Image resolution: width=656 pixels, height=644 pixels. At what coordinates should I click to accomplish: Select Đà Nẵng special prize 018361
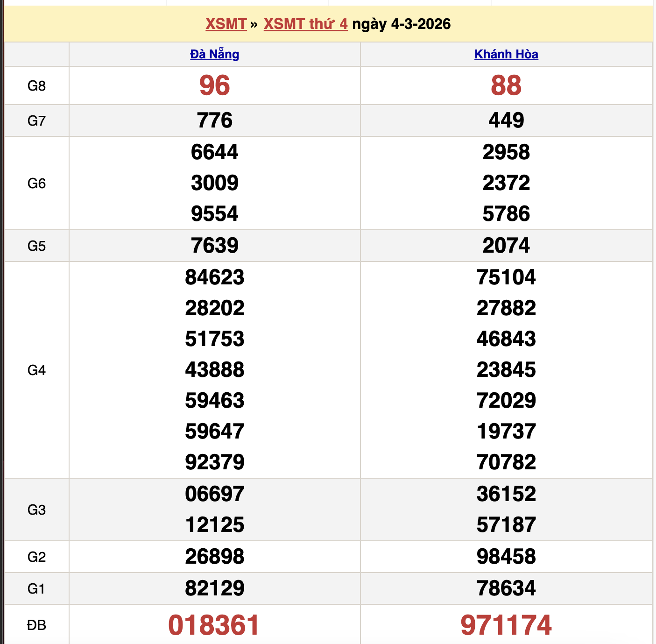click(214, 625)
